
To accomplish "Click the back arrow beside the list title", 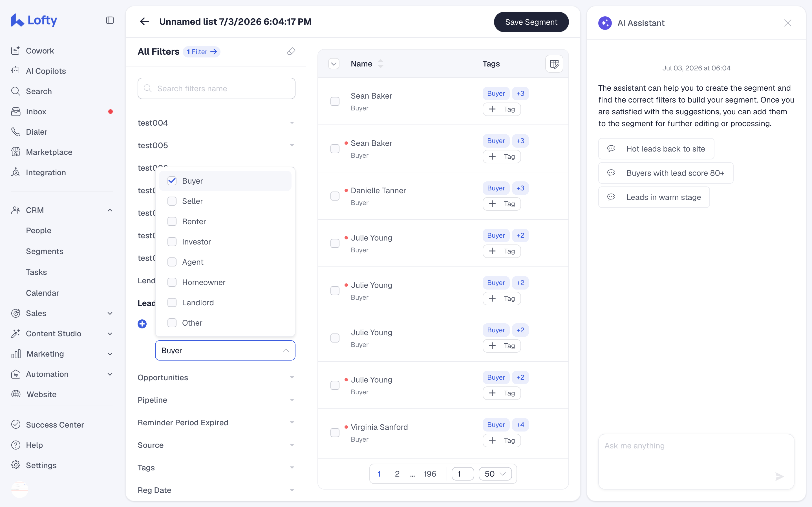I will coord(144,22).
